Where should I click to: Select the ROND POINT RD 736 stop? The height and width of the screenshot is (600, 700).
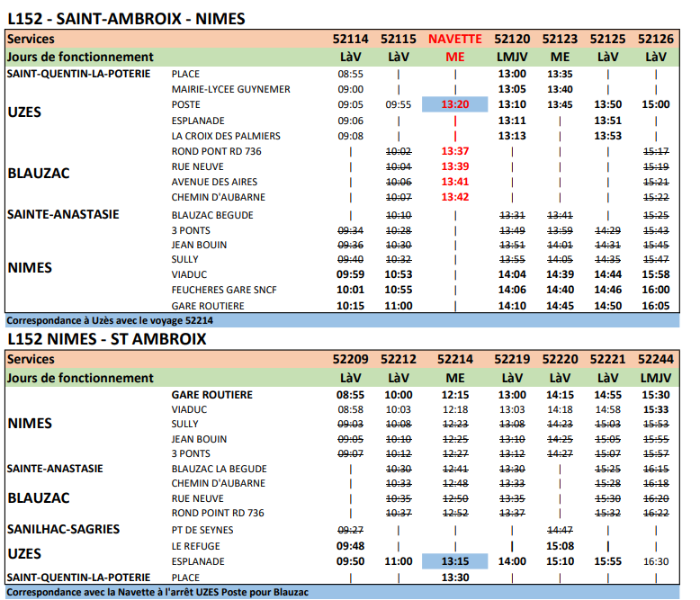pos(218,514)
